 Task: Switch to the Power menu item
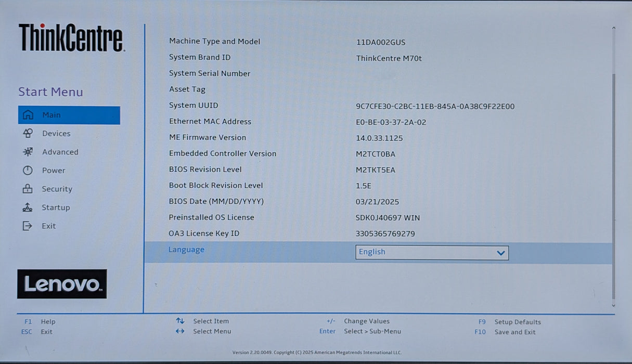[54, 171]
